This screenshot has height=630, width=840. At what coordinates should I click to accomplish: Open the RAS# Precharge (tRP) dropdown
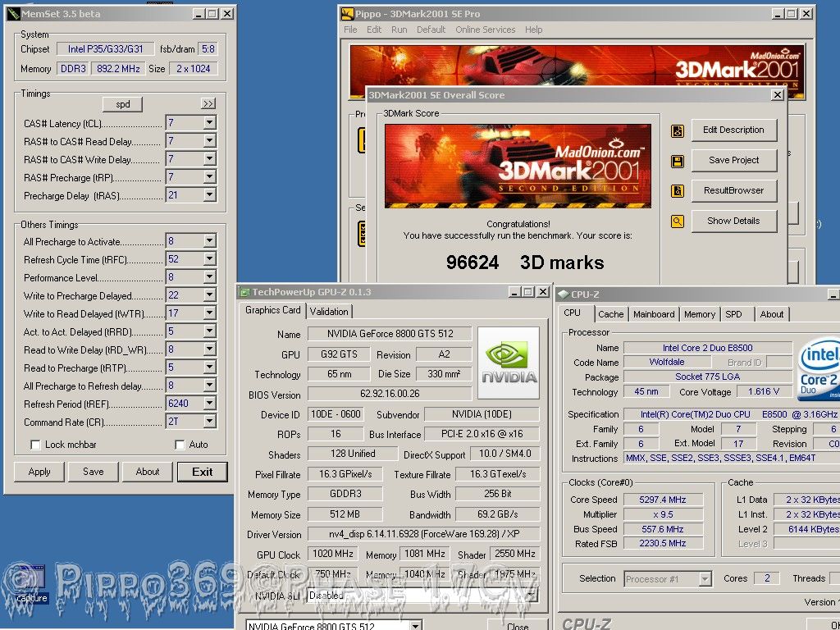[209, 177]
